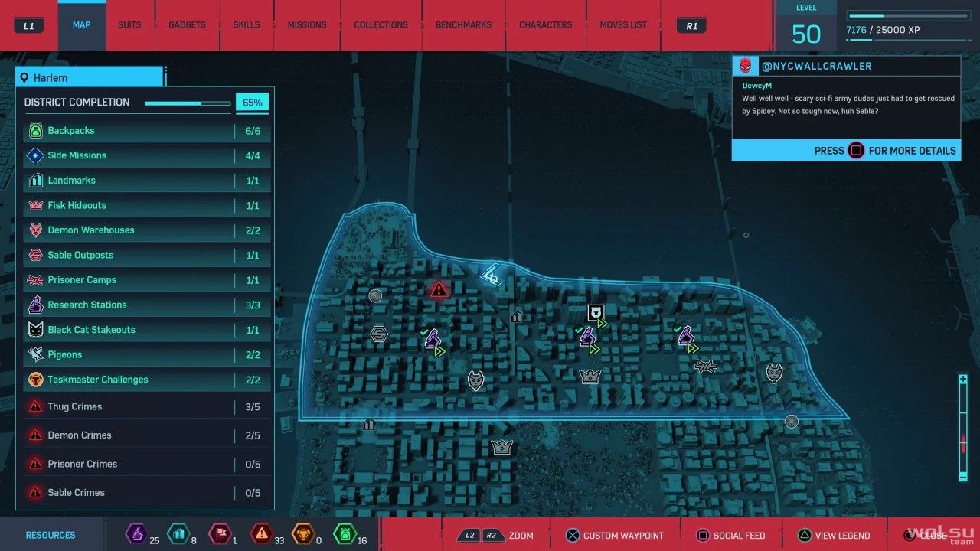
Task: Click the View Legend prompt
Action: [834, 536]
